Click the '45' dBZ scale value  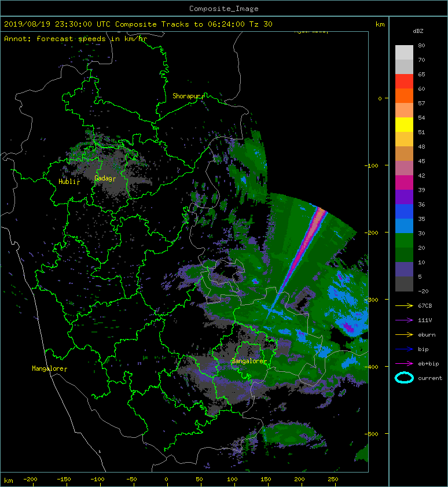[x=421, y=161]
